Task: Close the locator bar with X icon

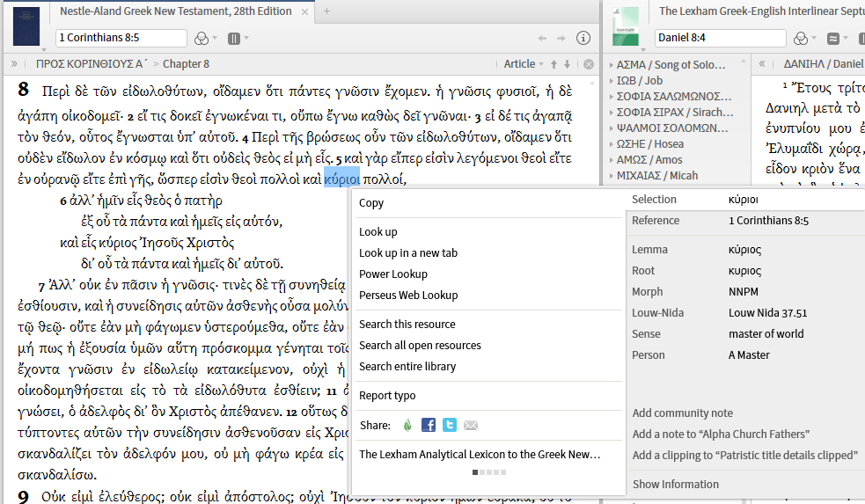Action: (589, 64)
